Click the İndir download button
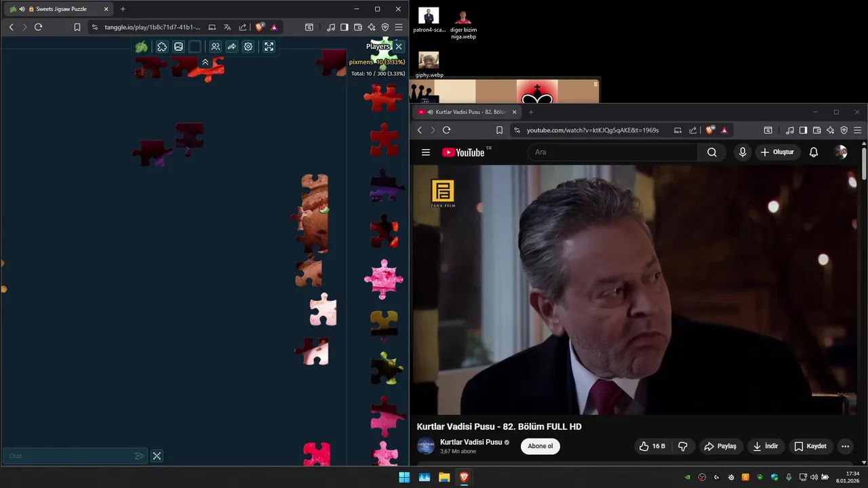Image resolution: width=868 pixels, height=488 pixels. point(766,446)
